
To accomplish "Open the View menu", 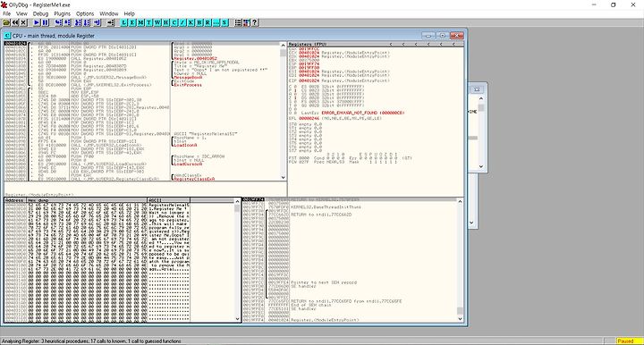I will (x=21, y=13).
